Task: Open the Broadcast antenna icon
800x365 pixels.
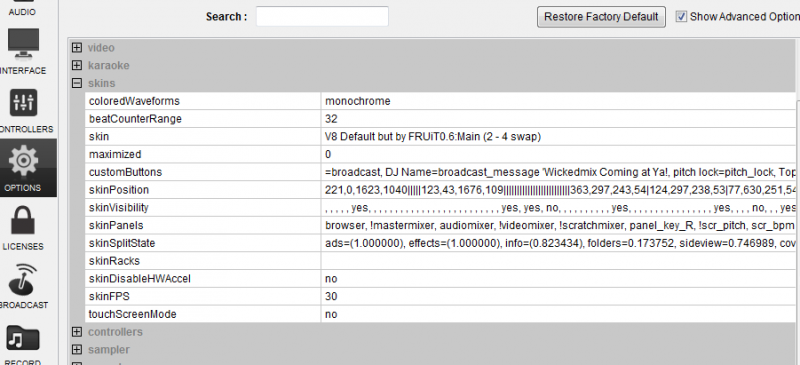Action: click(x=23, y=279)
